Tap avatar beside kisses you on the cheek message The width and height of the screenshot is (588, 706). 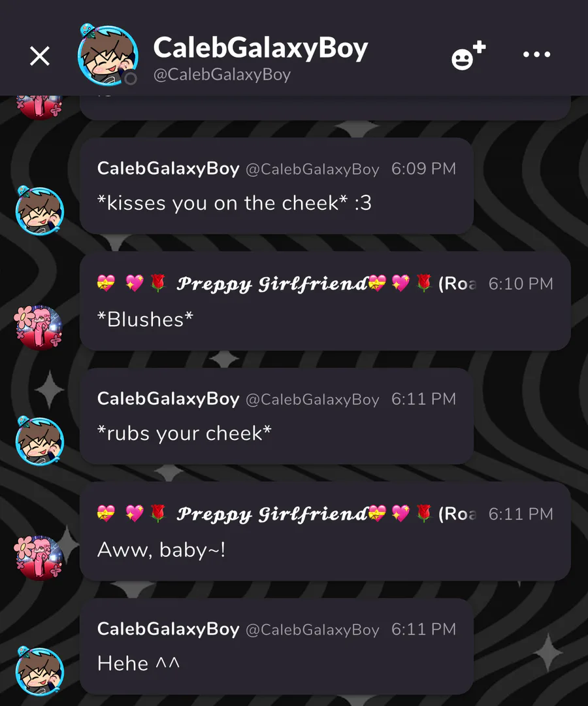40,210
